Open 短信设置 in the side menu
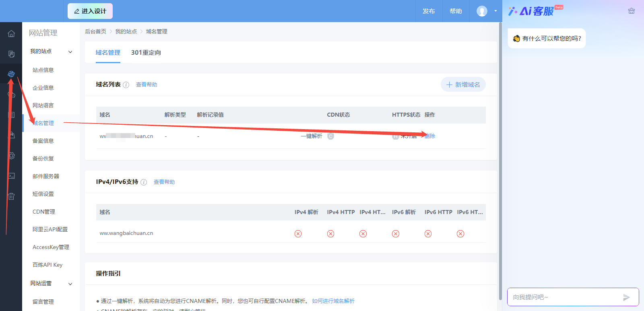Screen dimensions: 644x311 click(43, 194)
